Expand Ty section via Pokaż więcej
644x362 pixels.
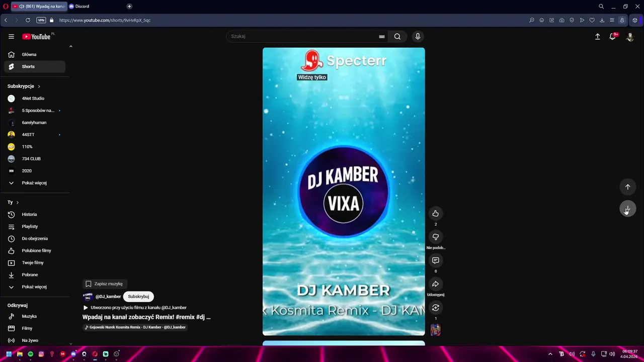point(35,287)
